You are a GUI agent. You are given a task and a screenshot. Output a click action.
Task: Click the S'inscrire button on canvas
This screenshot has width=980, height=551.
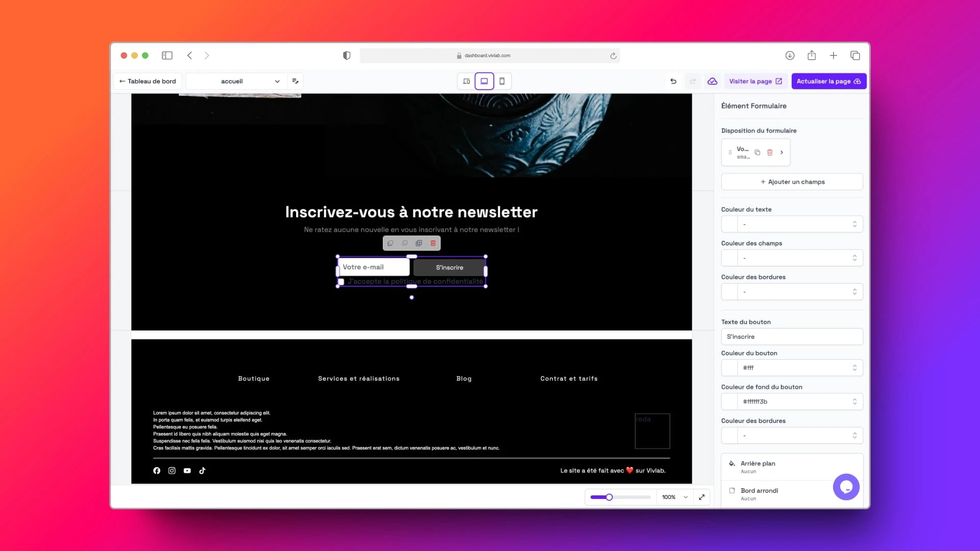click(x=449, y=267)
